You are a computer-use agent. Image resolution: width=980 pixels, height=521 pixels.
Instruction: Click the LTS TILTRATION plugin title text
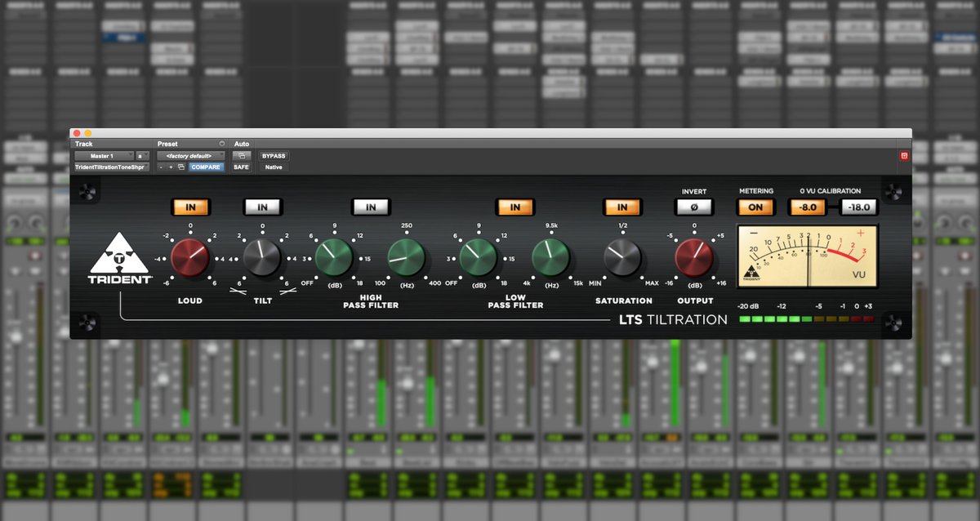(673, 319)
